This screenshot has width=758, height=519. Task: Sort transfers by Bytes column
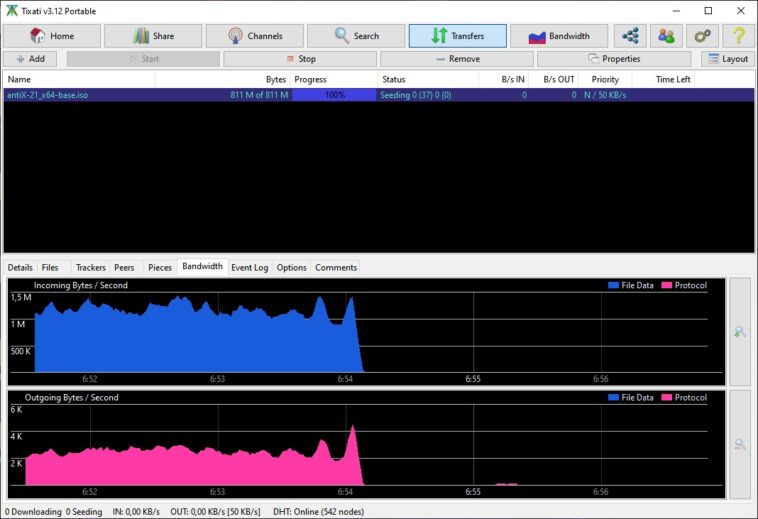223,79
